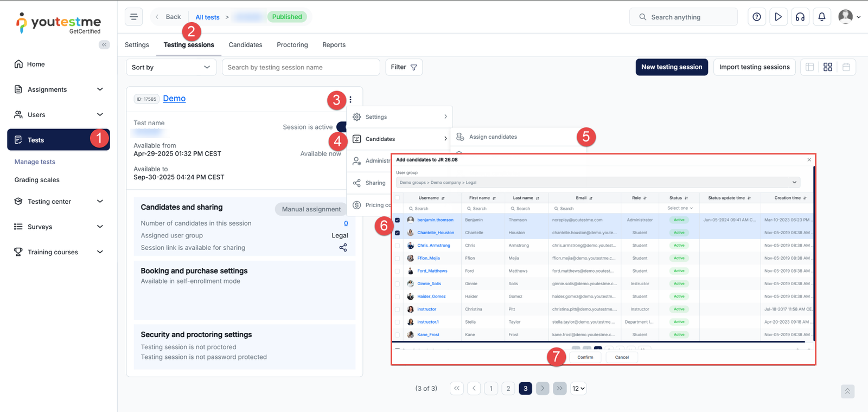868x412 pixels.
Task: Open the help question mark icon
Action: click(x=756, y=17)
